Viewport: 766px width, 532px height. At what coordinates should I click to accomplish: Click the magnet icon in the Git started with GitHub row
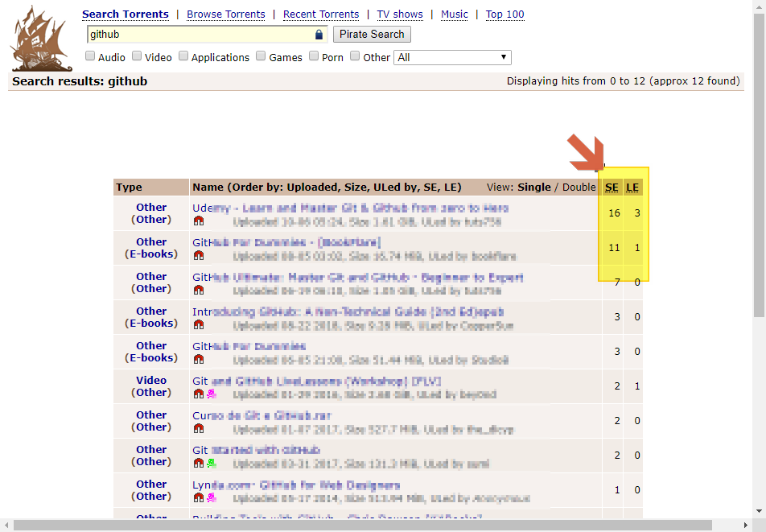coord(198,463)
